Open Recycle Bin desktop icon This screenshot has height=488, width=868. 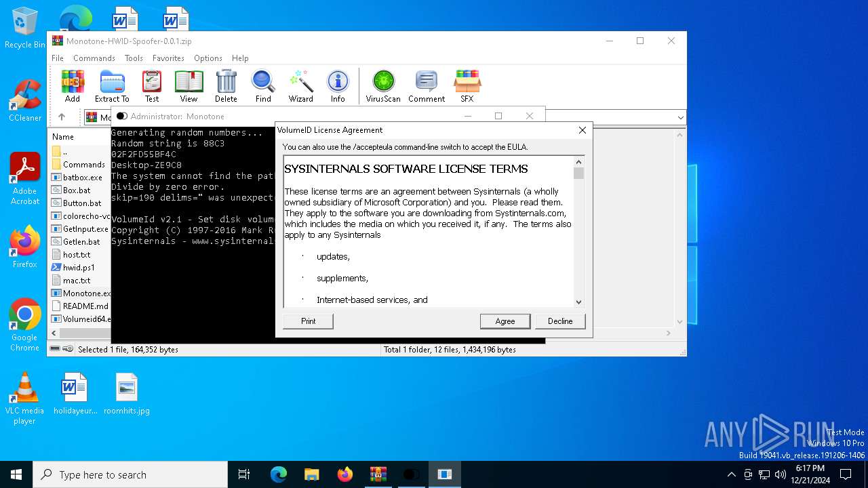tap(25, 28)
